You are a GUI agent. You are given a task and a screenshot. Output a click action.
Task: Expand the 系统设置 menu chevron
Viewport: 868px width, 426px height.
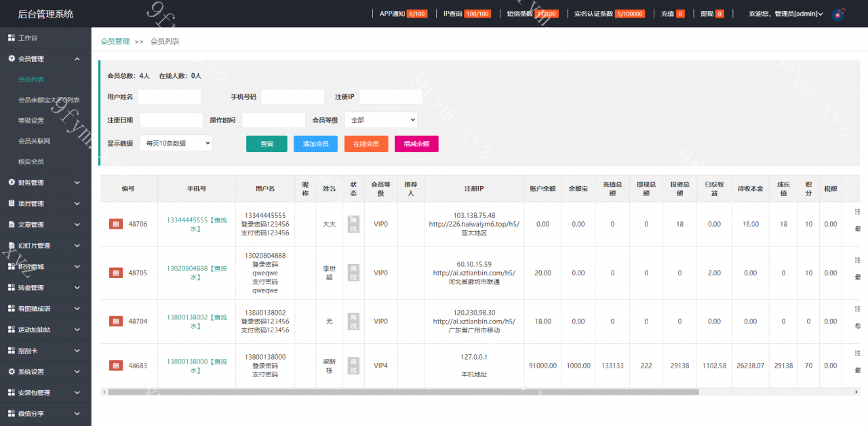(x=77, y=372)
